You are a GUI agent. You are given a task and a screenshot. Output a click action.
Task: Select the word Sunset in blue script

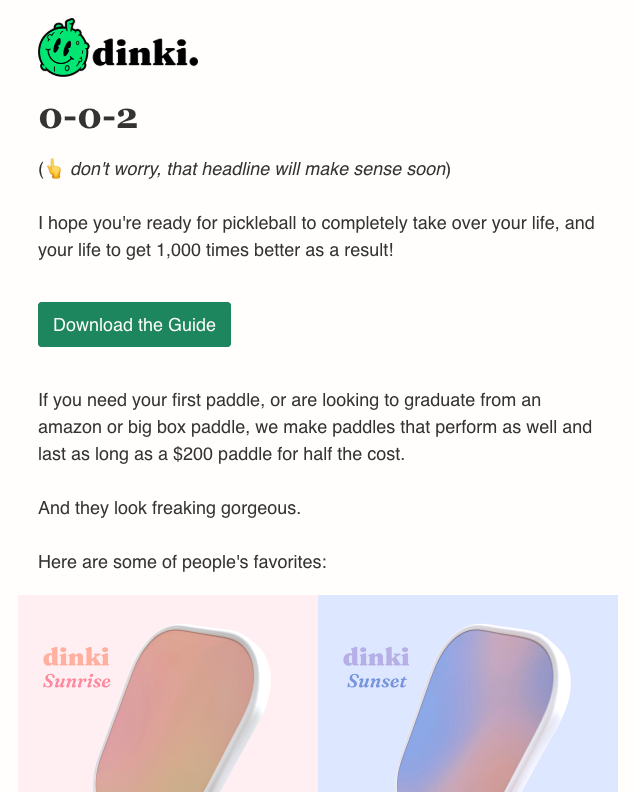click(x=377, y=681)
